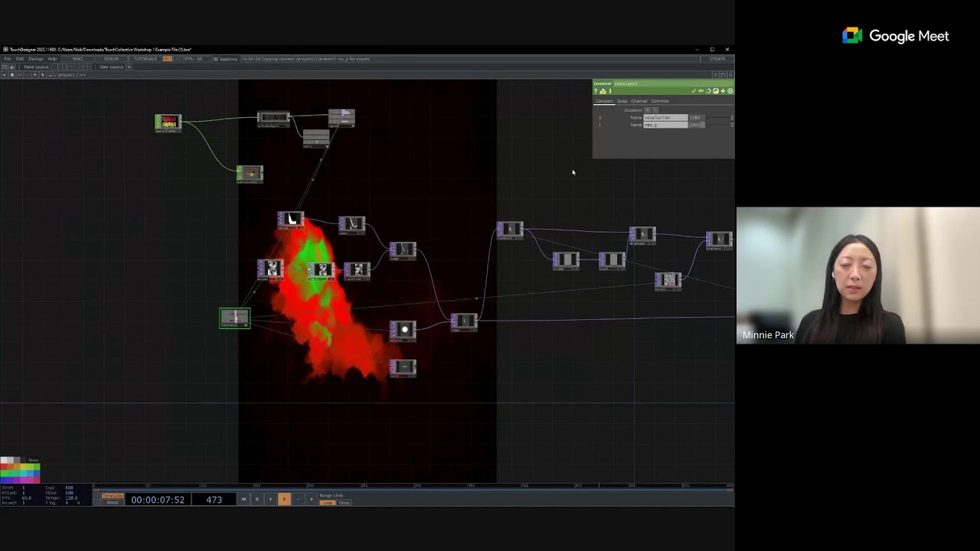Click the timecode 00:00:07:52 display
This screenshot has width=980, height=551.
158,500
